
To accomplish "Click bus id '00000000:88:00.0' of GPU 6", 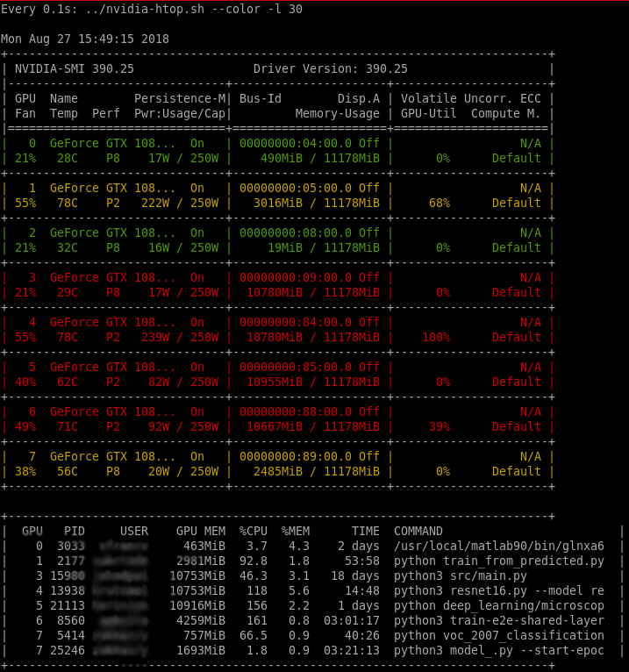I will [x=296, y=411].
